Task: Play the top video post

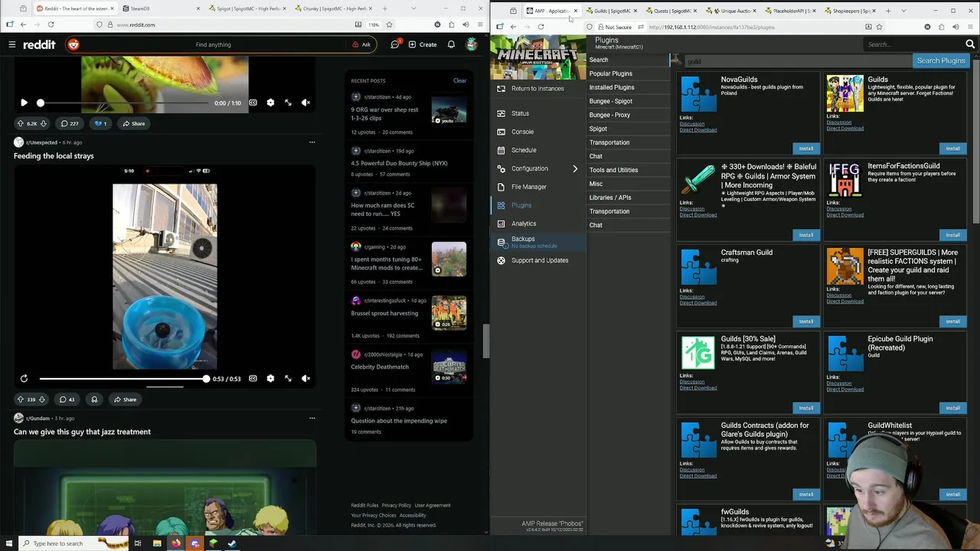Action: click(24, 103)
